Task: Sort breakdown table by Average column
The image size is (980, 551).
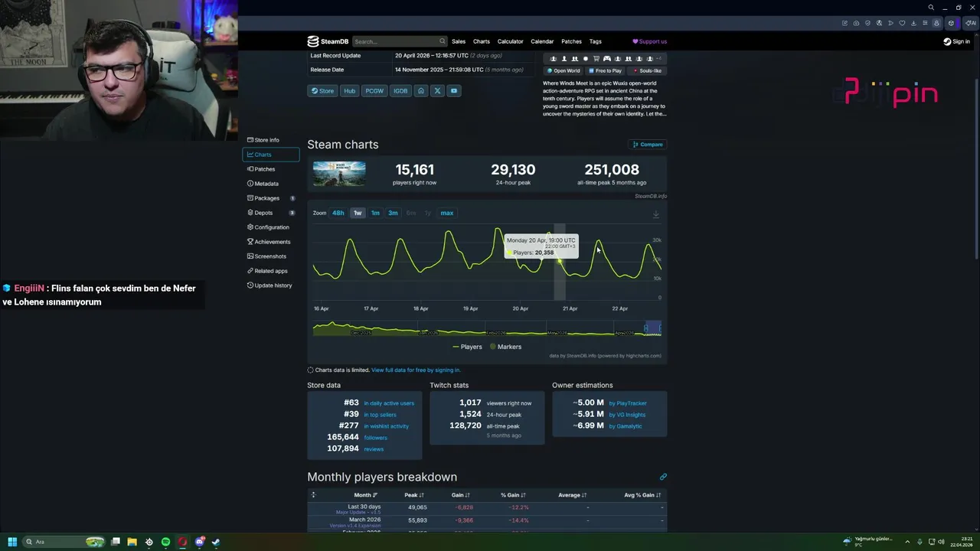Action: 572,495
